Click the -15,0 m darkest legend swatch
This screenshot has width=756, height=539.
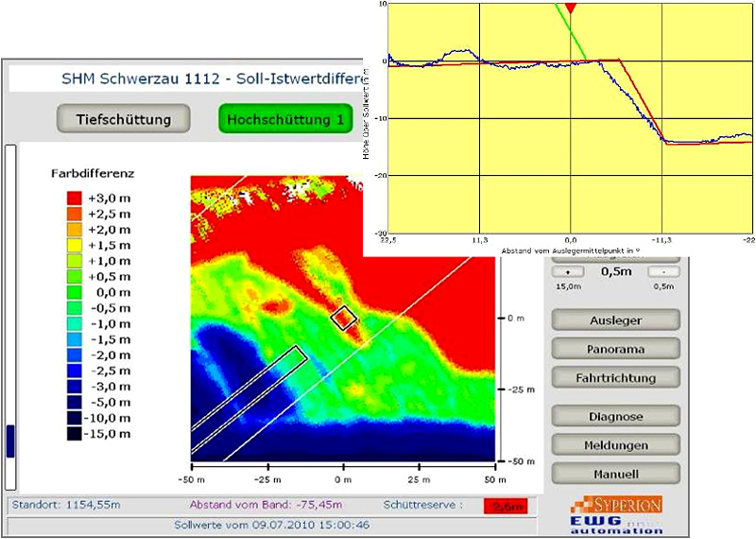[73, 433]
